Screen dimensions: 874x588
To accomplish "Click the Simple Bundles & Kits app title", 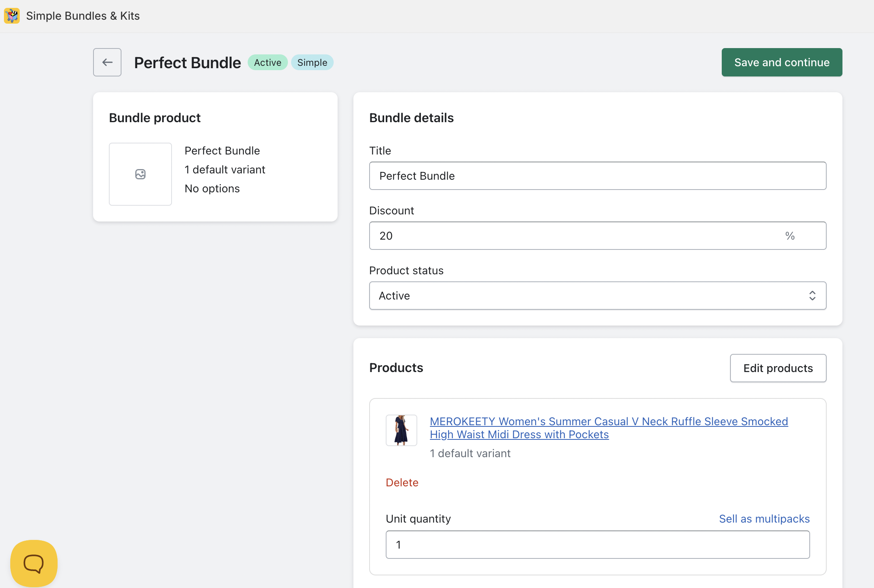I will coord(83,16).
